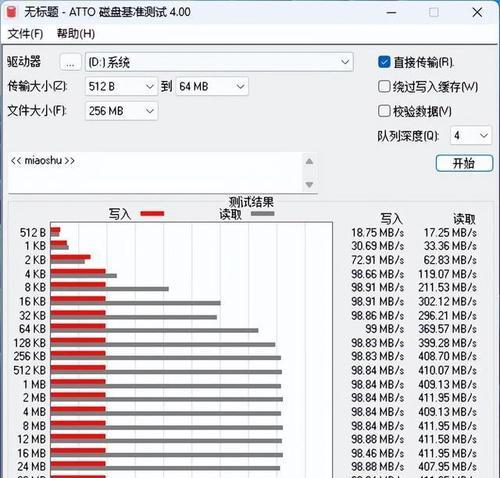
Task: Enable the 校验数据(V) checkbox
Action: [x=384, y=111]
